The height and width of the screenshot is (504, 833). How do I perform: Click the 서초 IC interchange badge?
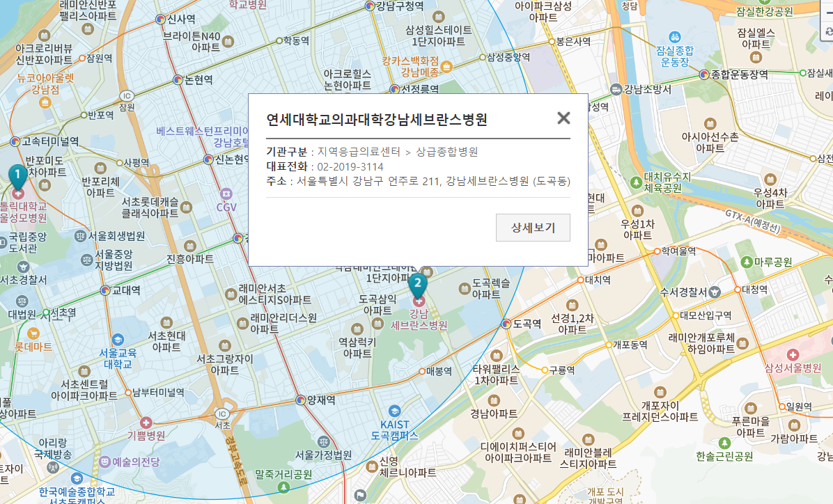click(x=222, y=414)
